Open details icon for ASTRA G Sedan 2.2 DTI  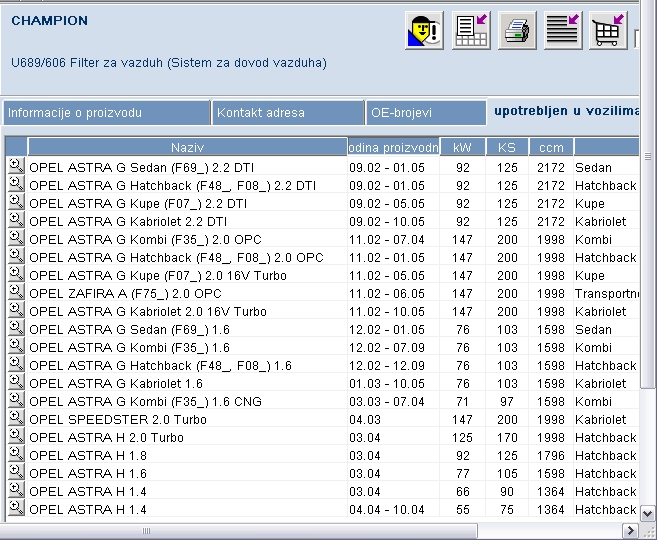(x=16, y=166)
